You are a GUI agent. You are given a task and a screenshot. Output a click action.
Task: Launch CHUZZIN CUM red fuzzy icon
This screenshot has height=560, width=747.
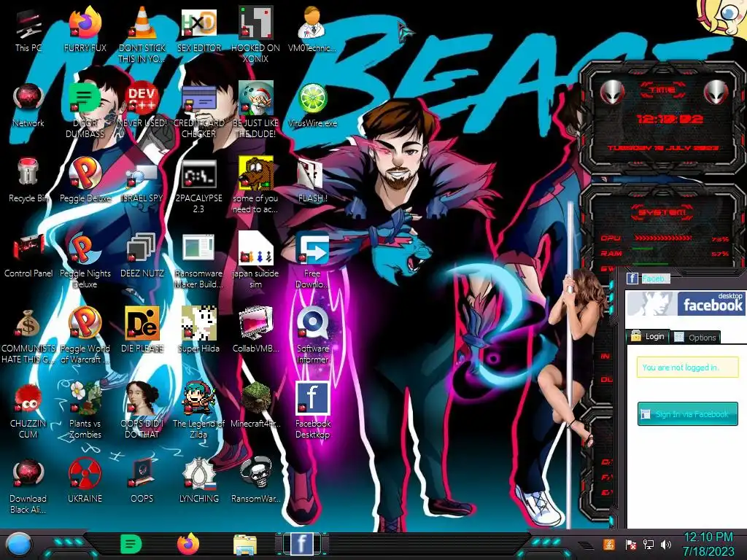pos(28,411)
